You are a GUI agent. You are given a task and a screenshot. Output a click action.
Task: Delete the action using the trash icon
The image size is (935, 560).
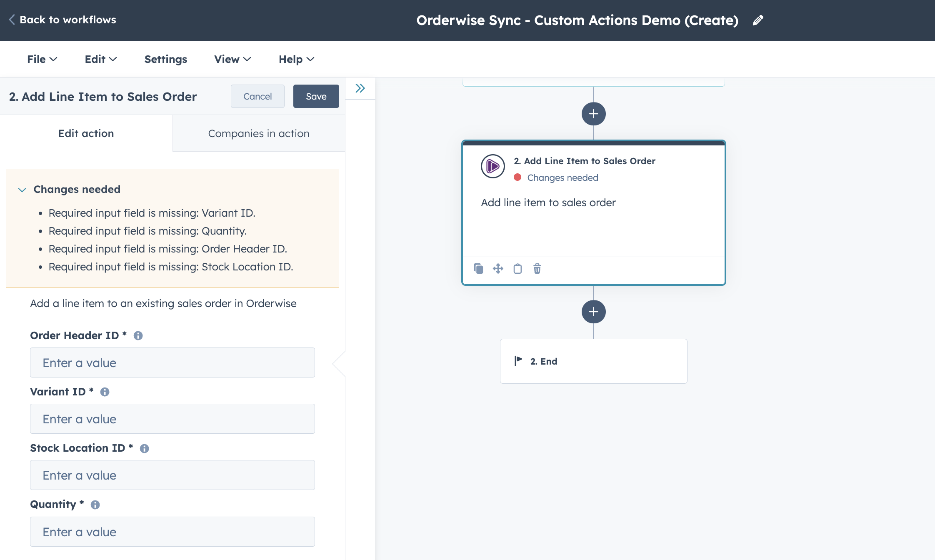point(537,268)
